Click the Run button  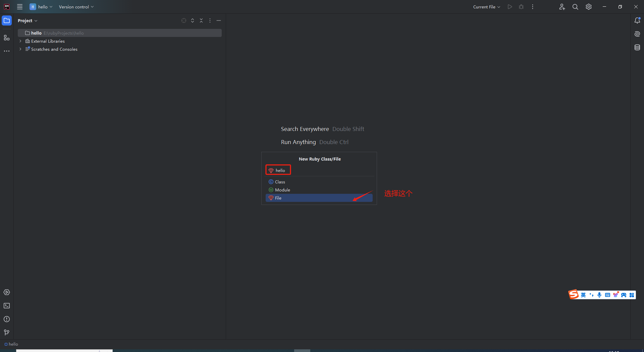pyautogui.click(x=510, y=7)
